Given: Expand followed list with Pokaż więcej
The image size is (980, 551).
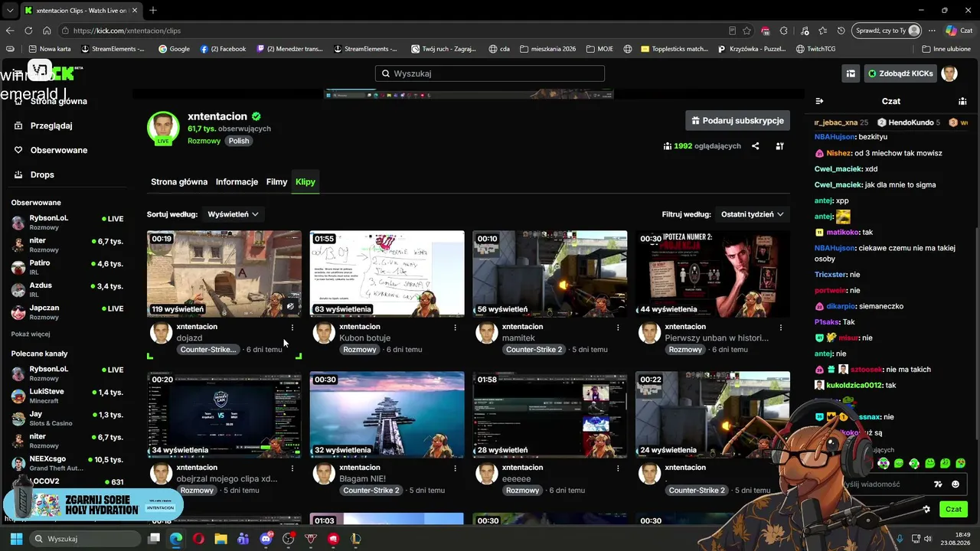Looking at the screenshot, I should coord(31,334).
